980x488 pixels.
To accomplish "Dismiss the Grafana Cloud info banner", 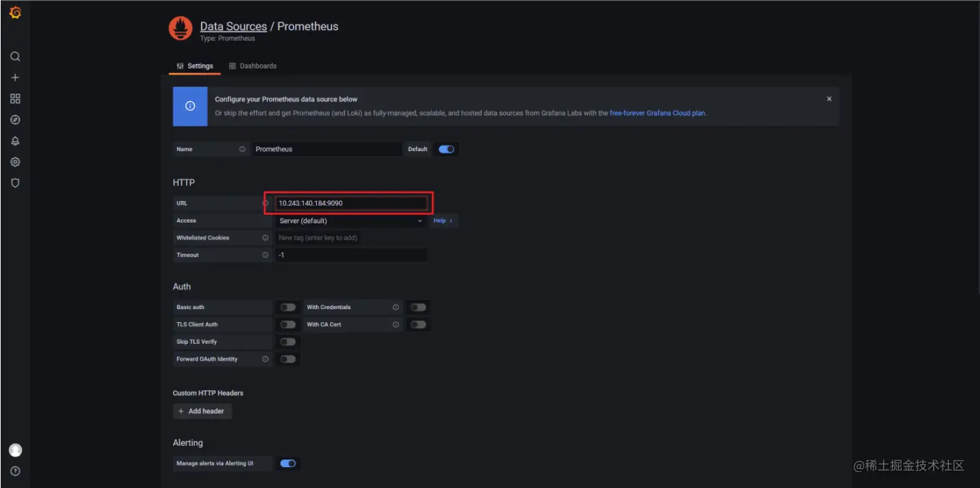I will 829,99.
